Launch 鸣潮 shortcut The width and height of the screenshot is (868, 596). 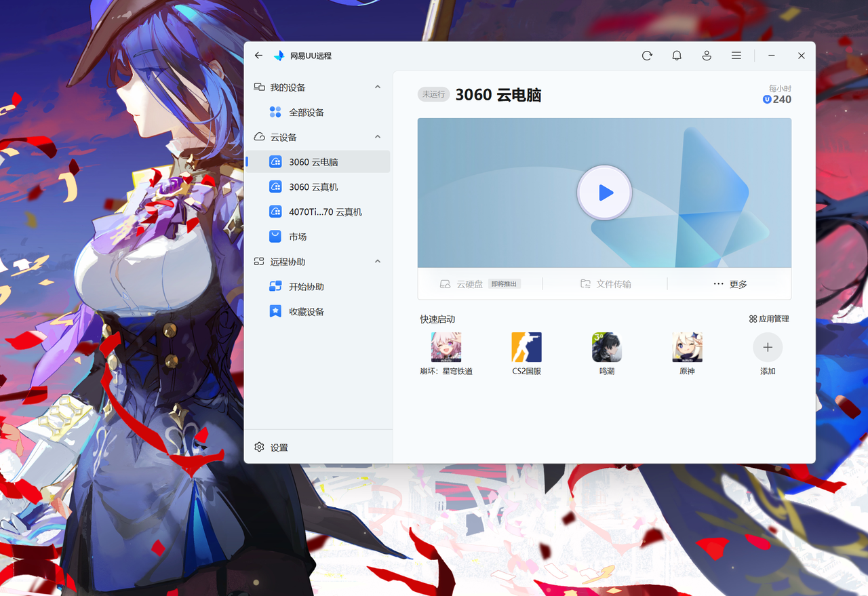point(607,354)
